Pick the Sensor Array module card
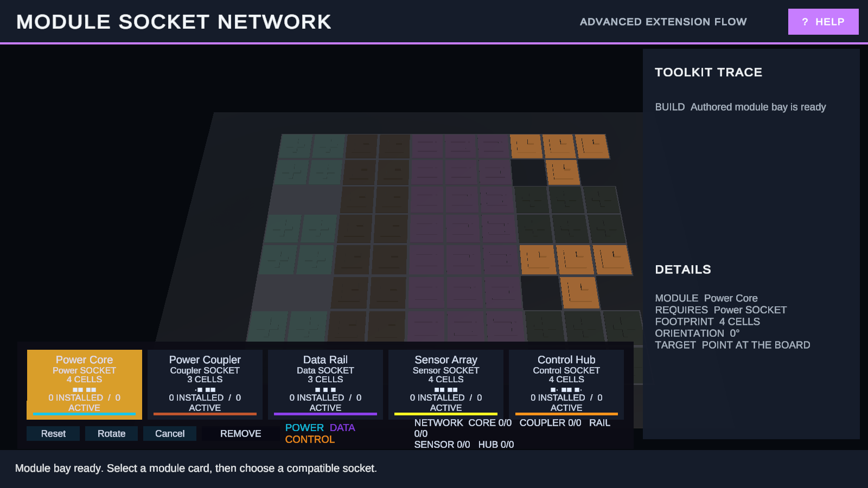The height and width of the screenshot is (488, 868). point(446,384)
